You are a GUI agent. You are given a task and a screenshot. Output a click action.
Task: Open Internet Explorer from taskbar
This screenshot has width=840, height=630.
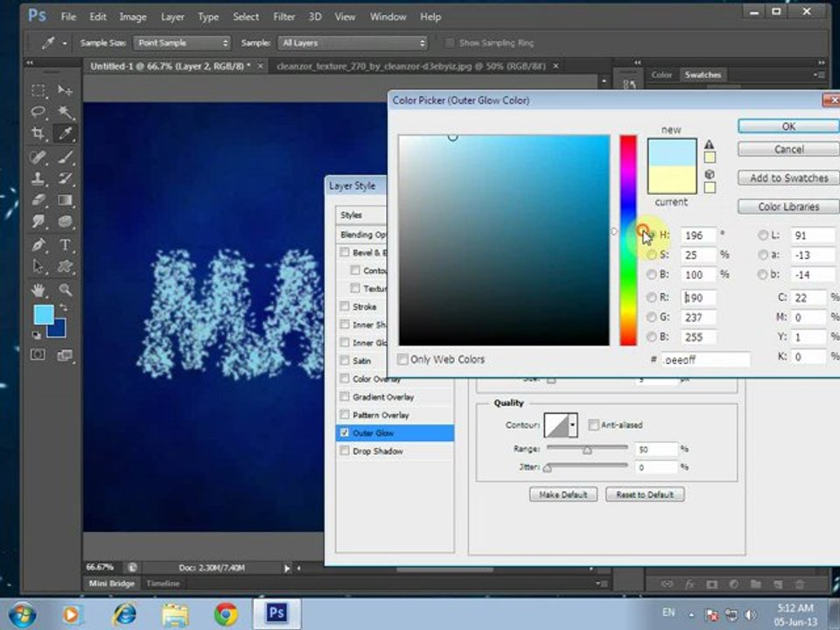click(123, 613)
